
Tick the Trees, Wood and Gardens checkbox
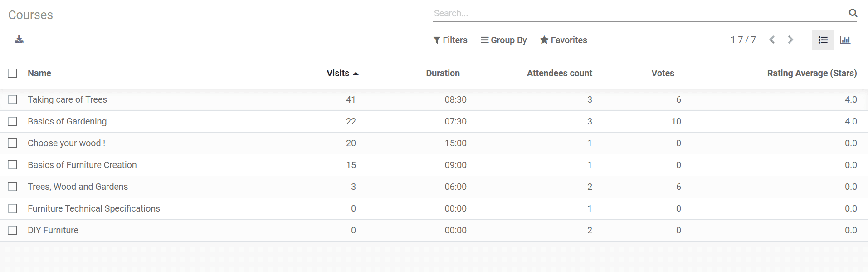12,187
